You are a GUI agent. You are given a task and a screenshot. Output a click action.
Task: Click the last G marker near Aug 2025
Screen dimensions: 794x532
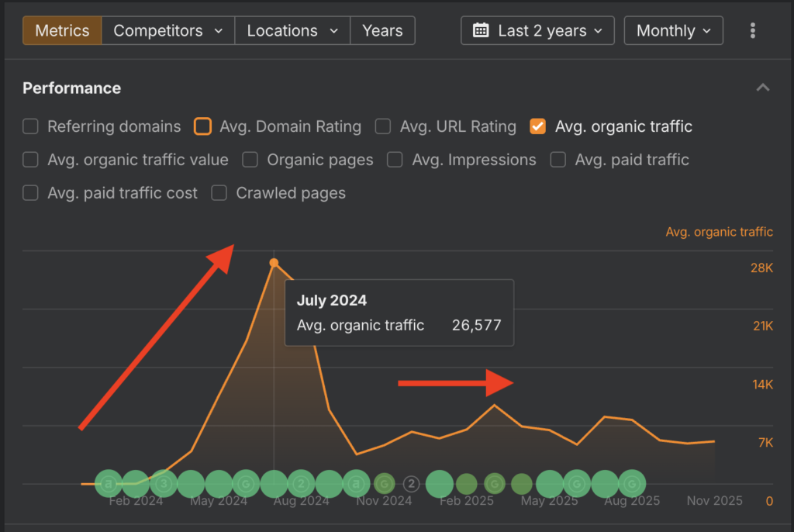coord(633,484)
